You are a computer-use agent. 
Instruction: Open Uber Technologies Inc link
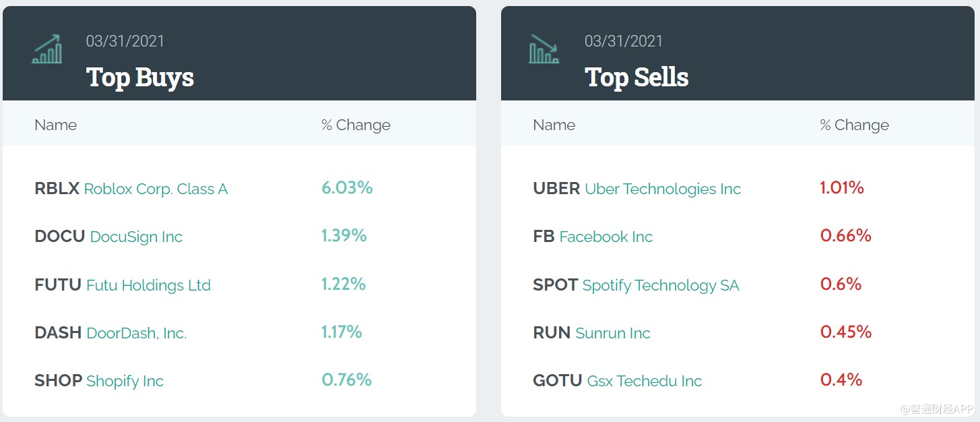(x=662, y=189)
